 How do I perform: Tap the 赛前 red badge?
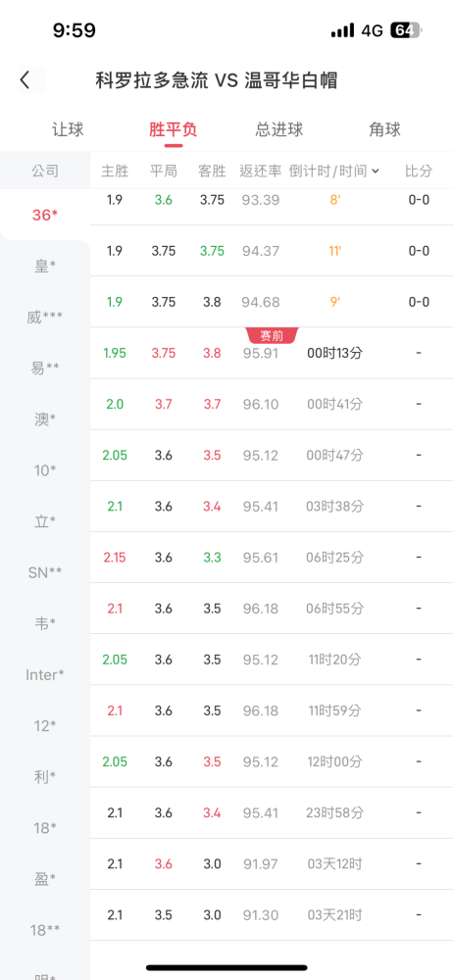[271, 335]
